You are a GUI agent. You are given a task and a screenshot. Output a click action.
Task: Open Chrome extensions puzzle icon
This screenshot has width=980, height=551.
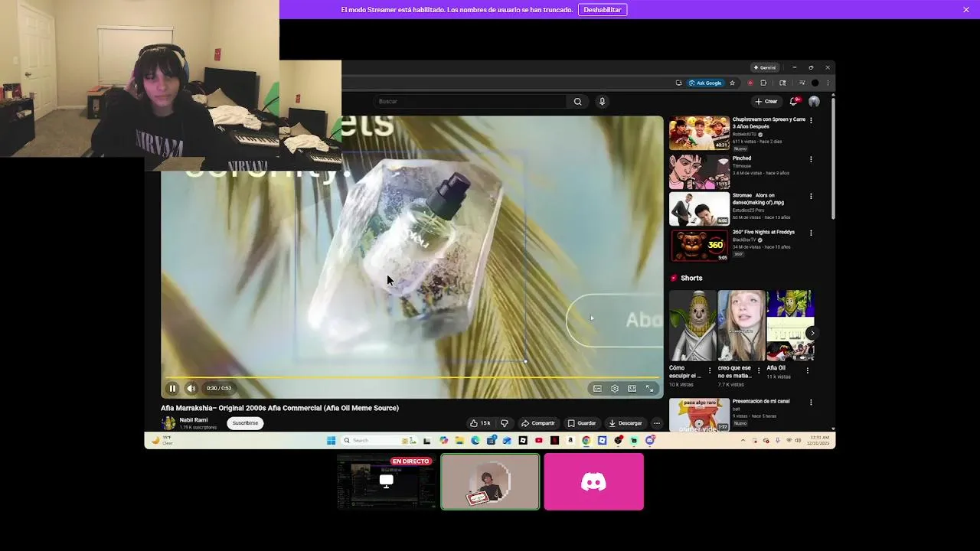tap(763, 83)
